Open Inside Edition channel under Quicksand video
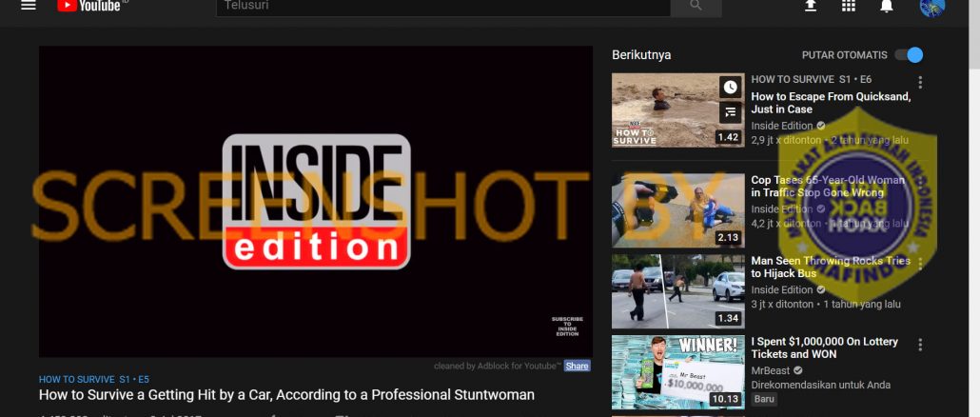This screenshot has height=417, width=980. (782, 126)
